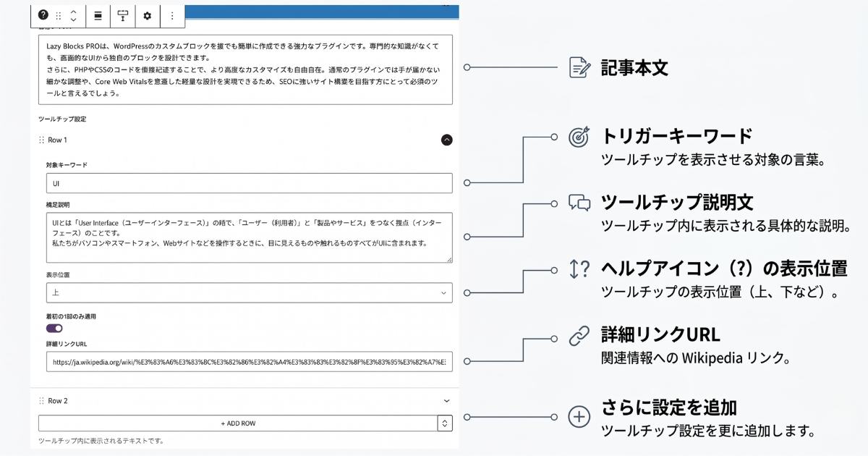Click the Row 1 header label

(57, 140)
